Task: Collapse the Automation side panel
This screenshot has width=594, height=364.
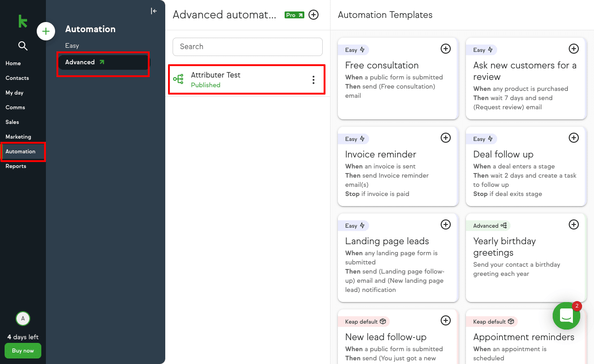Action: point(153,11)
